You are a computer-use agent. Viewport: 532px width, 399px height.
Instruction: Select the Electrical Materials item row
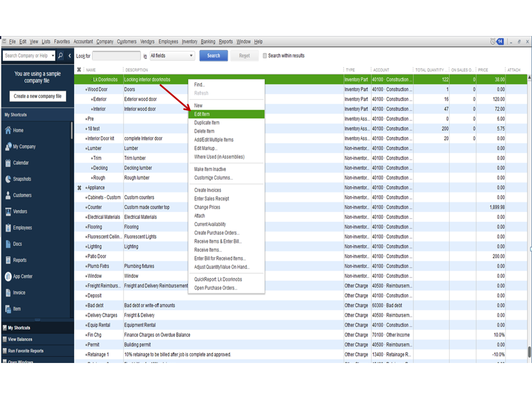tap(301, 217)
